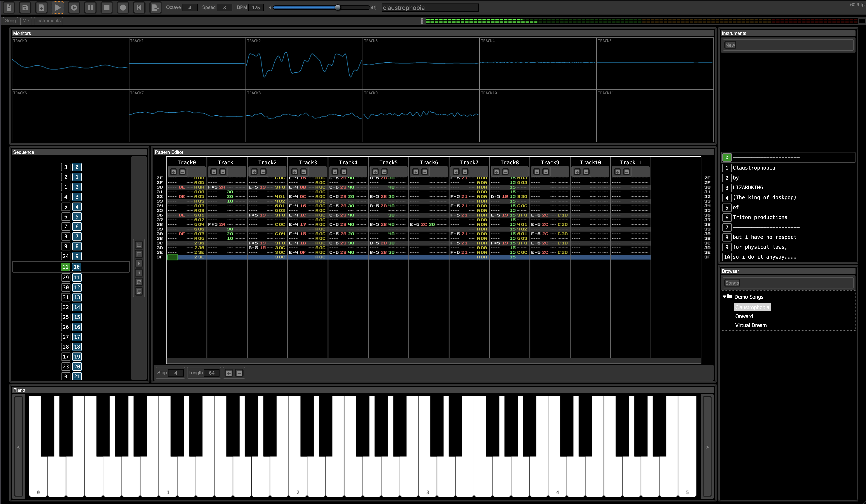This screenshot has width=866, height=504.
Task: Click the rewind-to-start icon
Action: [x=139, y=7]
